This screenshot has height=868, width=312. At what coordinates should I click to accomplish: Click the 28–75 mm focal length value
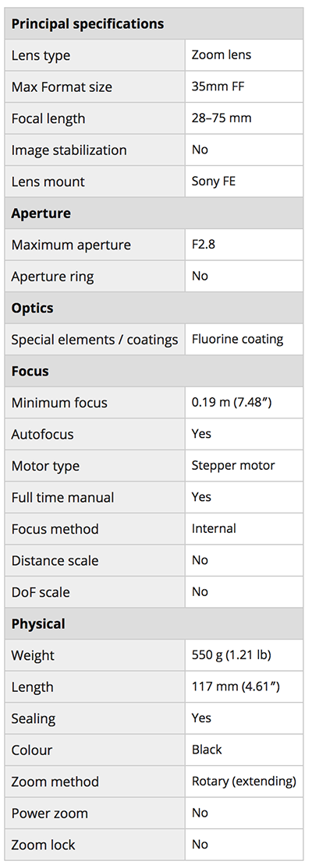tap(222, 118)
